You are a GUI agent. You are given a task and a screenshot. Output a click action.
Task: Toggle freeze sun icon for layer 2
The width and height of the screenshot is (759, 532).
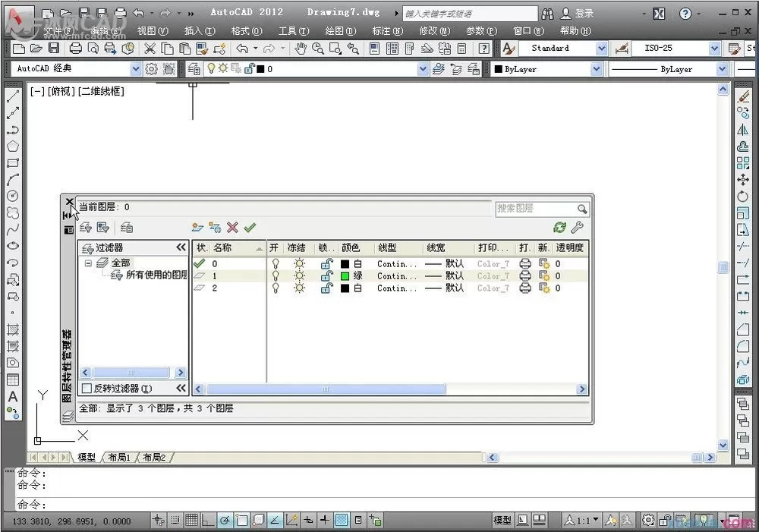(x=300, y=288)
